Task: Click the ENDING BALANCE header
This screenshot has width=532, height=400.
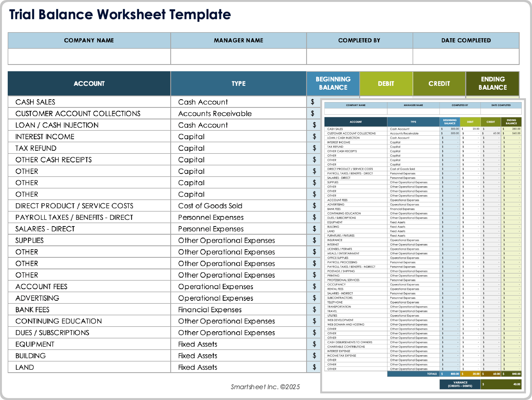Action: click(493, 83)
